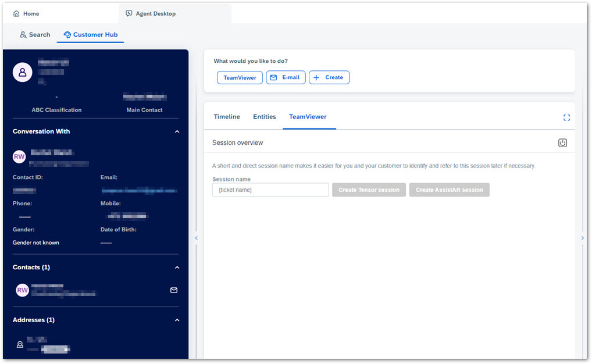The height and width of the screenshot is (364, 592).
Task: Click the Main Contact label
Action: click(x=145, y=110)
